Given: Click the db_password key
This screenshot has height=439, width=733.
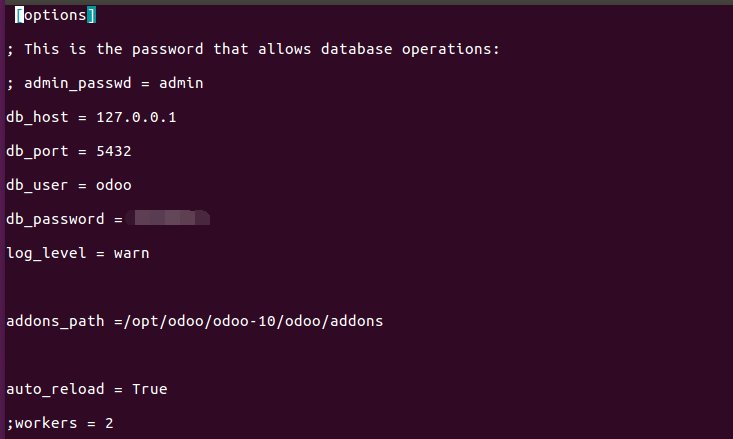Looking at the screenshot, I should click(x=55, y=219).
